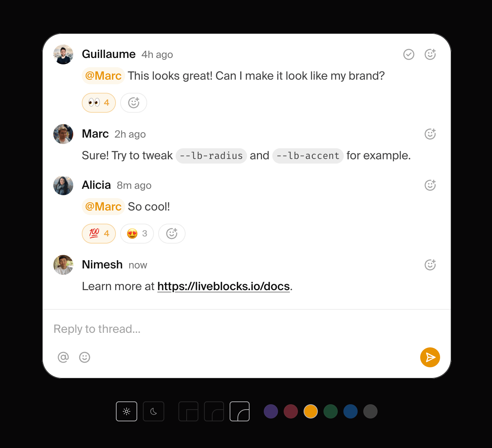Toggle the eyes reaction on Guillaume's comment
The height and width of the screenshot is (448, 492).
(x=99, y=103)
